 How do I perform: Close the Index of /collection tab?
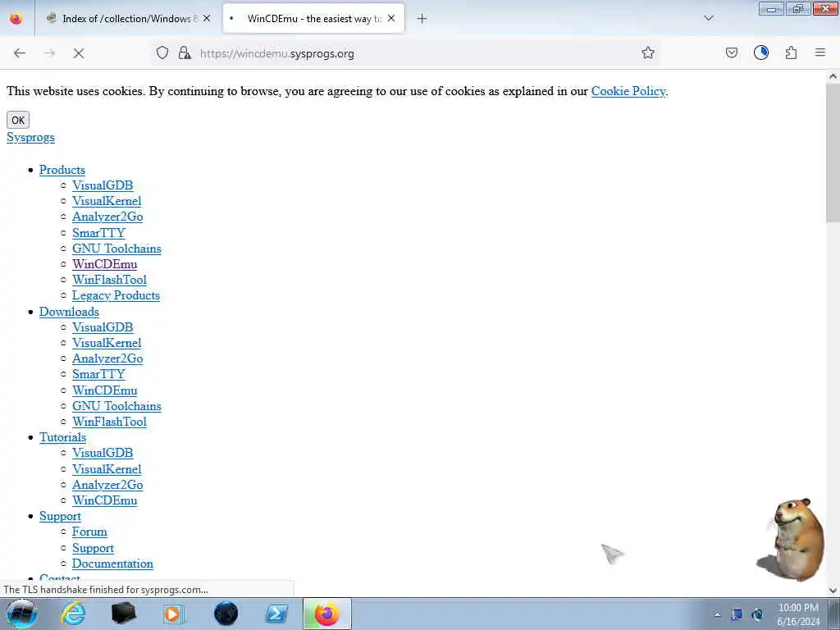coord(207,18)
